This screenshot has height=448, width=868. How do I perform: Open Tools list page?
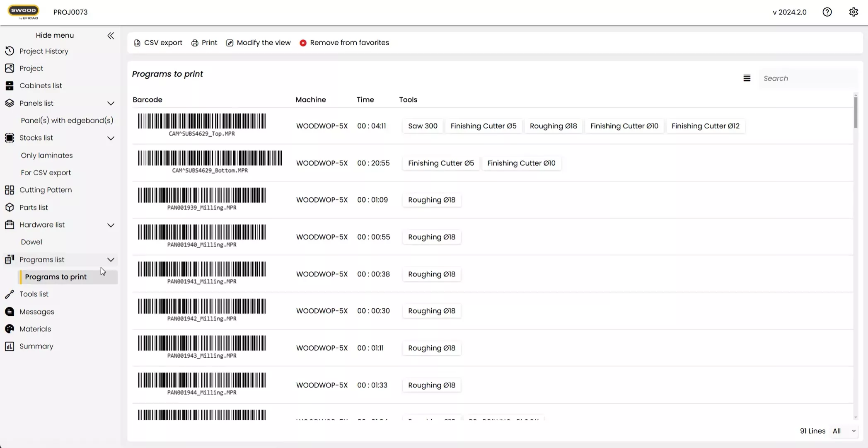[34, 294]
